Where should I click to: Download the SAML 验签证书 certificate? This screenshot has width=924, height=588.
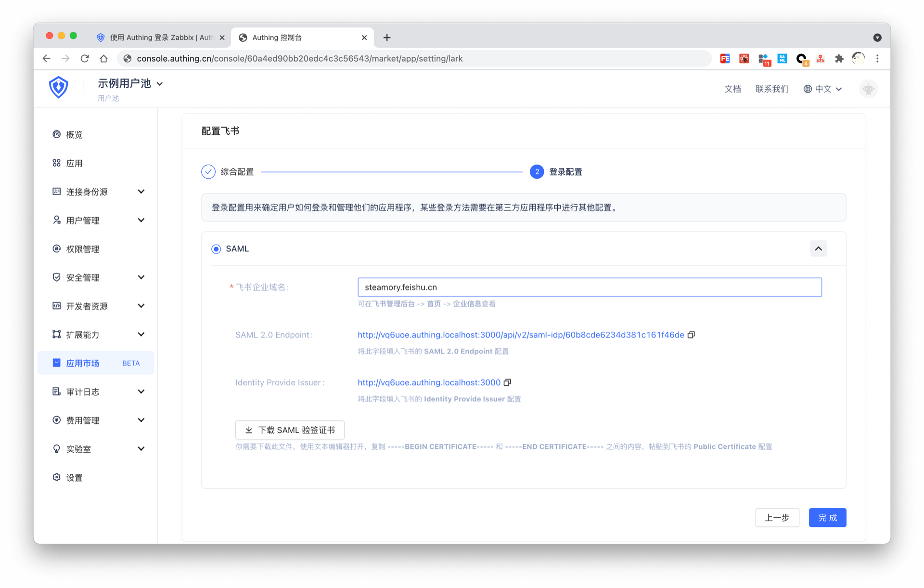290,430
